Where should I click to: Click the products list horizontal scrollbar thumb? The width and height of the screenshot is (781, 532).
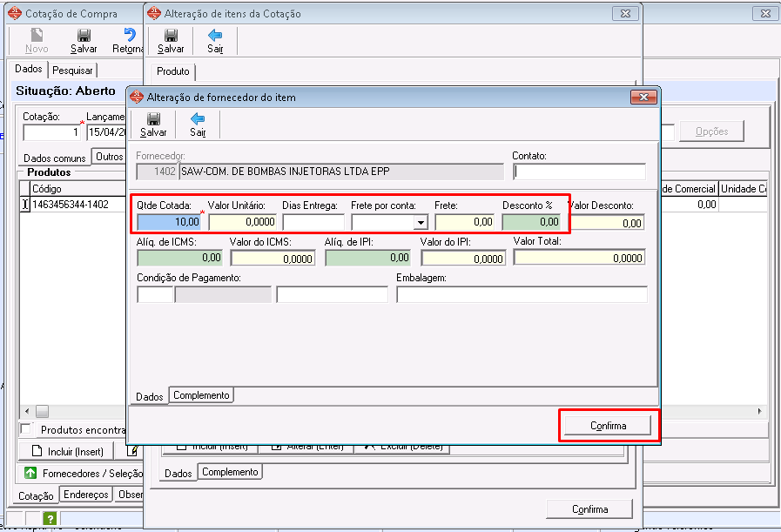43,412
